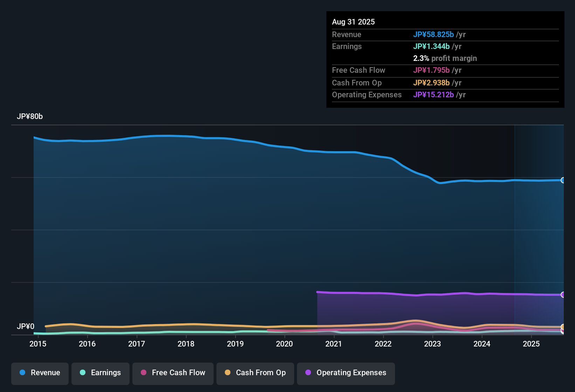Screen dimensions: 575x392
Task: Click the JP¥58.825b revenue value
Action: point(434,35)
